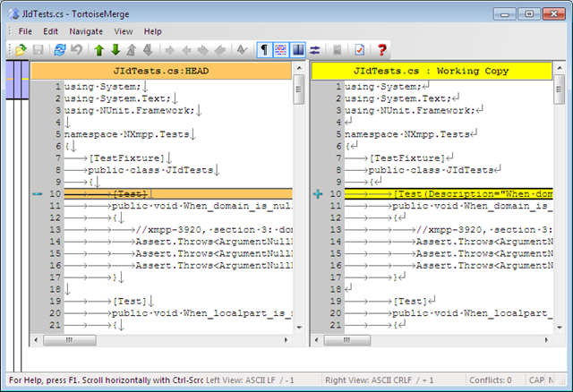Go to next difference with green down arrow
Viewport: 573px width, 392px height.
(115, 50)
